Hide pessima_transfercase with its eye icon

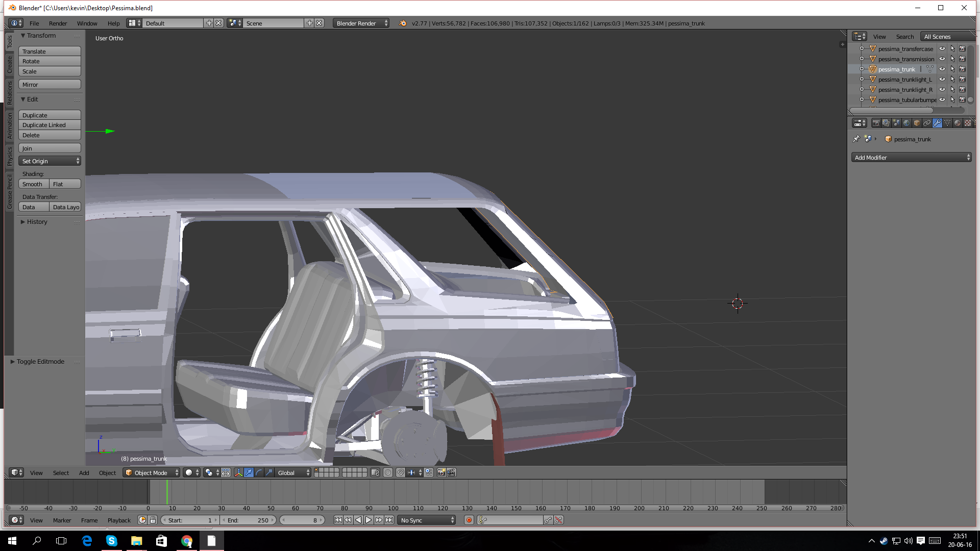(942, 49)
